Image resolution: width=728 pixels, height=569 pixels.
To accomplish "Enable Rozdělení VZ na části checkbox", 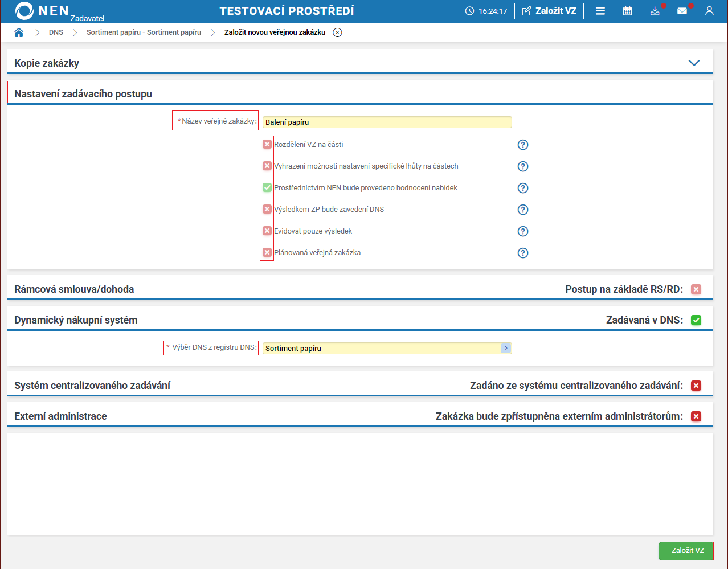I will pyautogui.click(x=267, y=145).
